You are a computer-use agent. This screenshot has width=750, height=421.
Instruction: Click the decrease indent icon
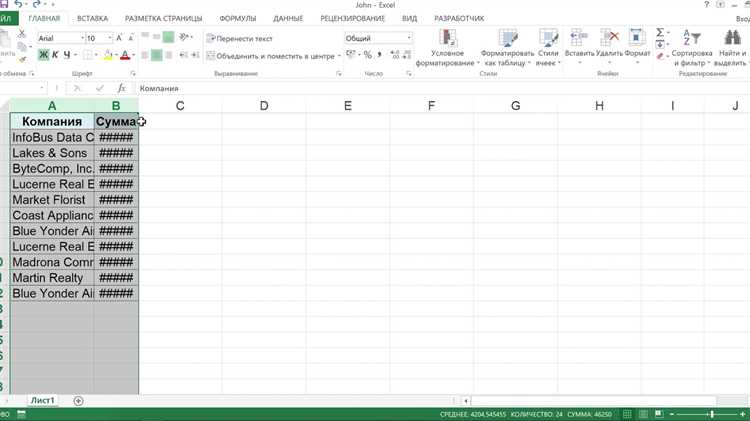pos(184,55)
